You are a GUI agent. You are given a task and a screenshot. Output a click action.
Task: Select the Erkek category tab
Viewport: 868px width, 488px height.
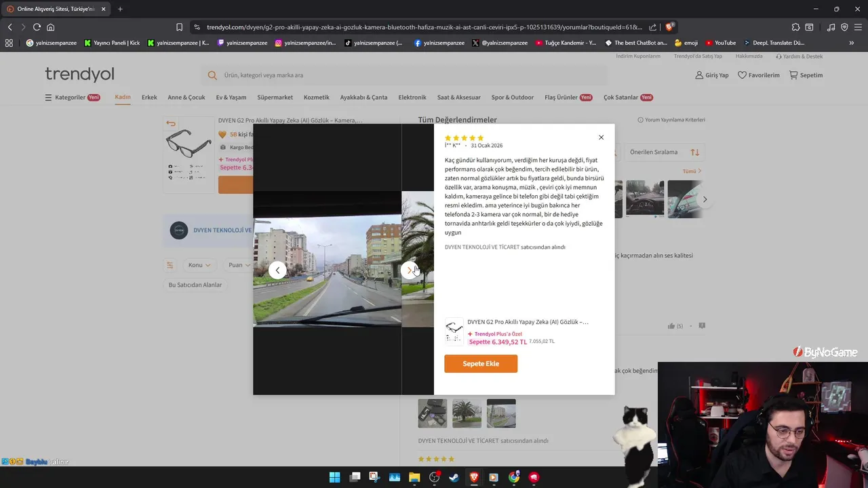[149, 98]
